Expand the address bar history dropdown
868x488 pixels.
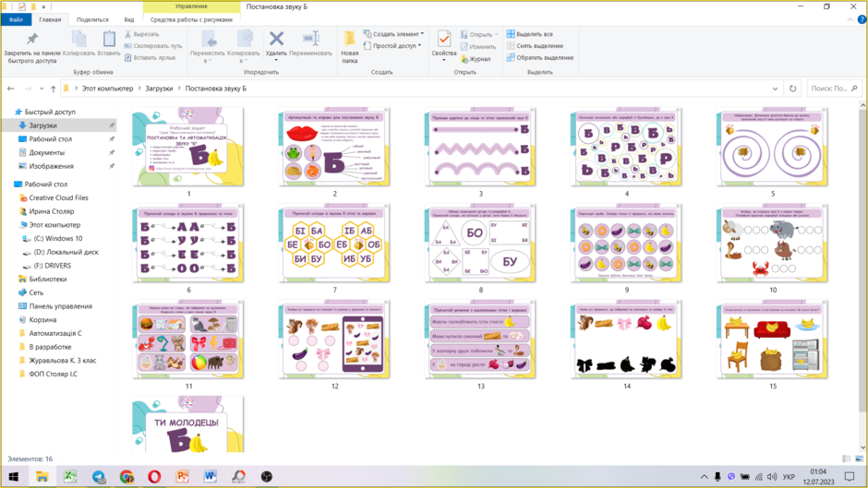pos(775,89)
